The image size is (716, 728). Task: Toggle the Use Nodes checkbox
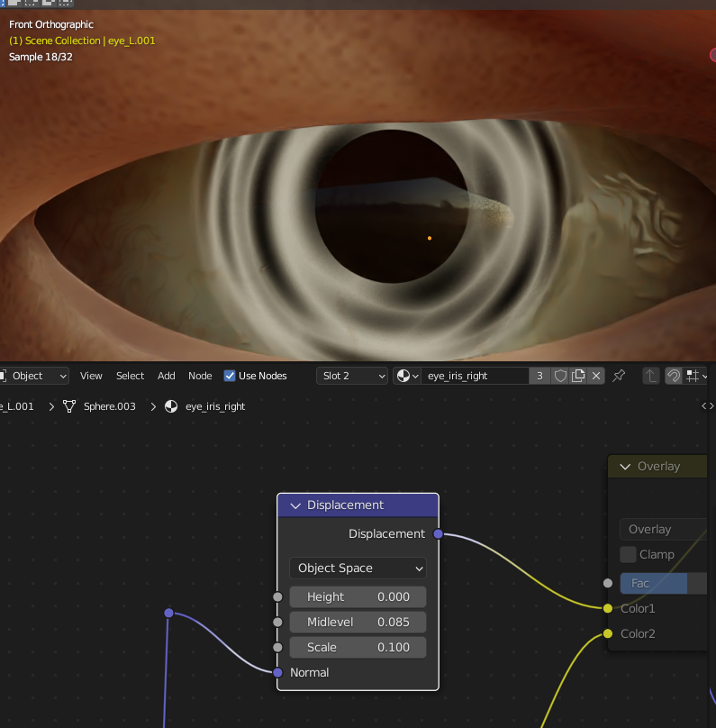(230, 376)
